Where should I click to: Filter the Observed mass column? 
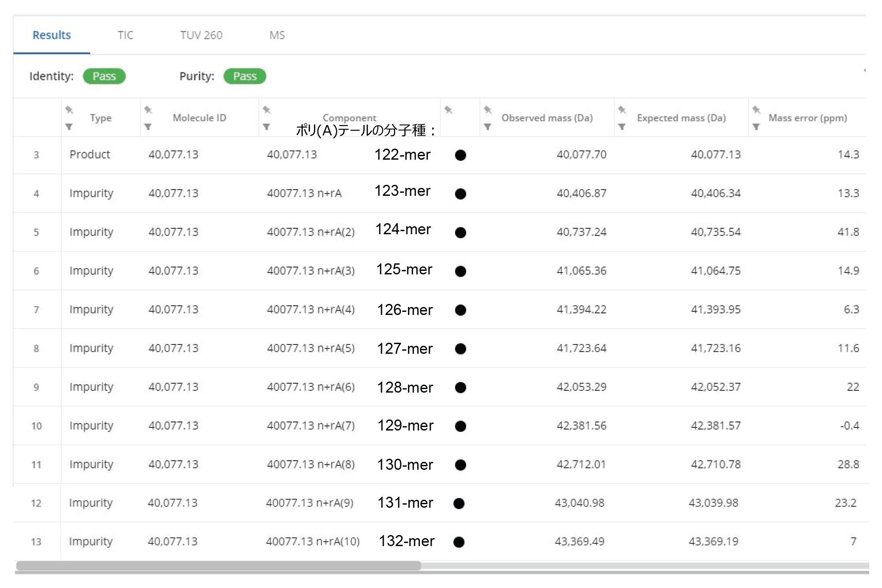[x=487, y=127]
